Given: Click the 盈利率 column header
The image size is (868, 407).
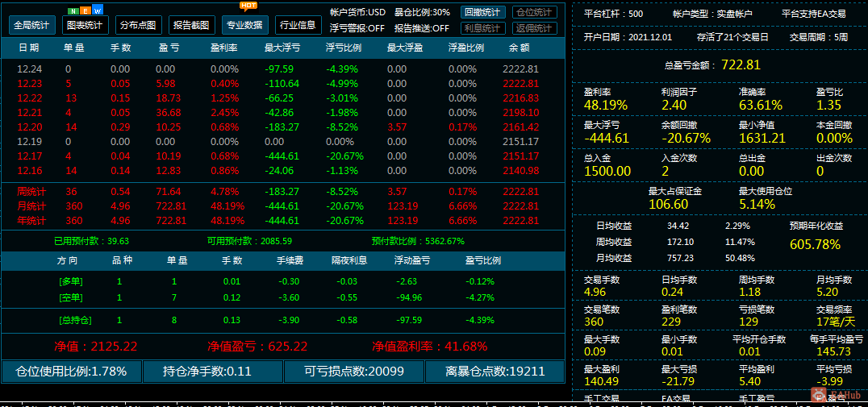Looking at the screenshot, I should click(x=224, y=48).
